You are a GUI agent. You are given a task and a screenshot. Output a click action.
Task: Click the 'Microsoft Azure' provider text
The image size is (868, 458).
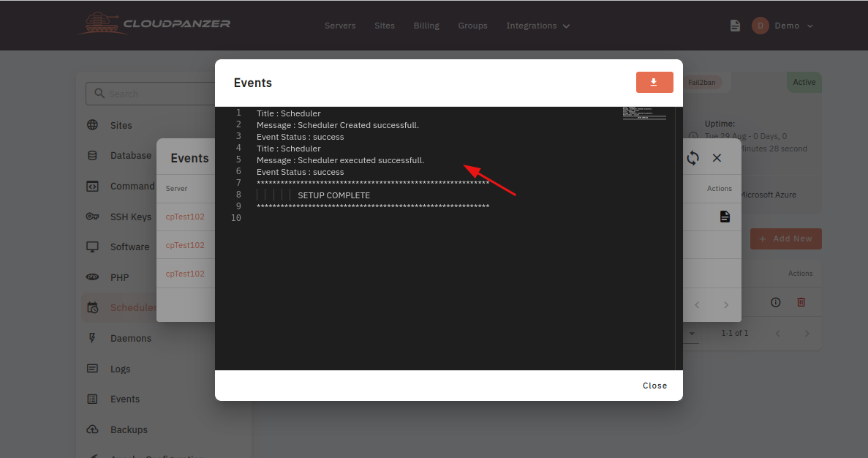(768, 195)
